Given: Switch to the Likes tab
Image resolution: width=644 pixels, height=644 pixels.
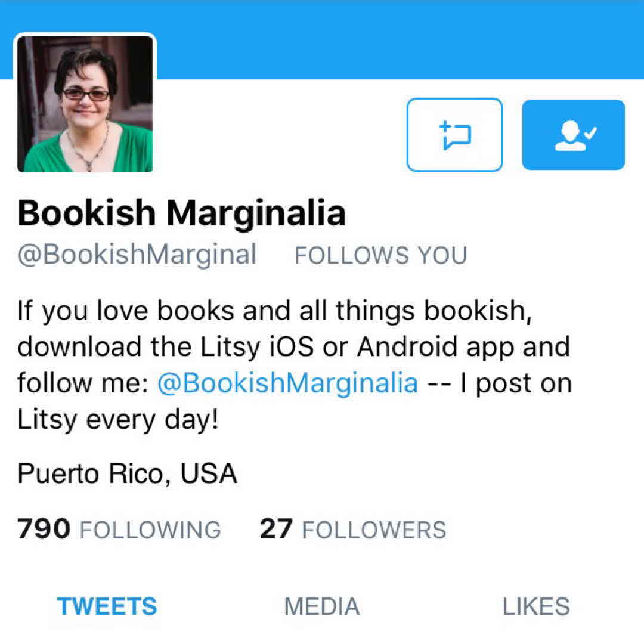Looking at the screenshot, I should (x=537, y=606).
